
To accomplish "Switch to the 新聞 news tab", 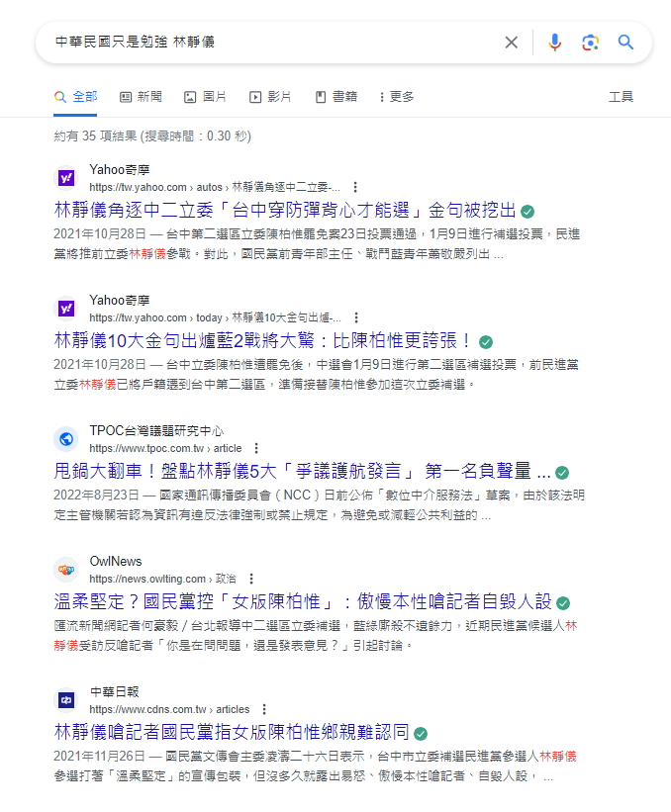I will point(141,97).
